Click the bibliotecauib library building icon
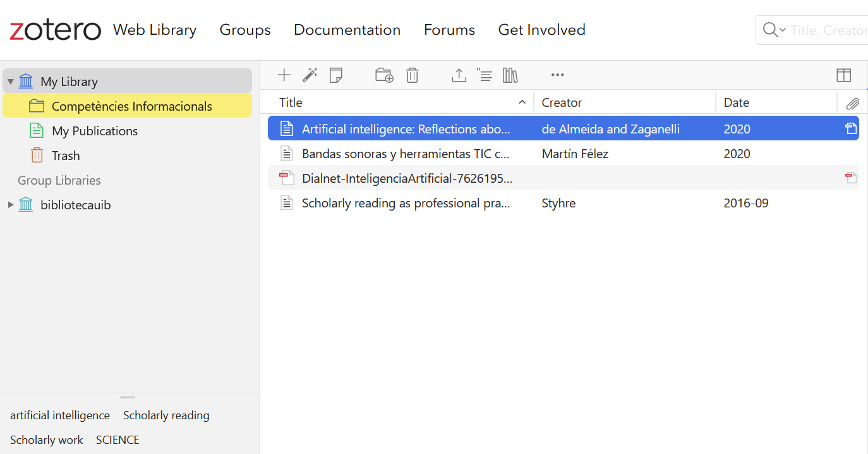 26,205
